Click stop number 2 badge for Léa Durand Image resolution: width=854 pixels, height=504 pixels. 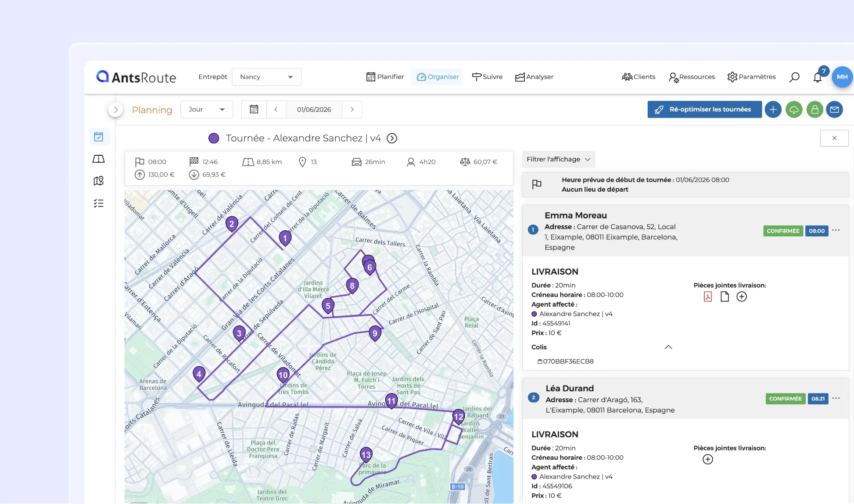click(x=533, y=397)
